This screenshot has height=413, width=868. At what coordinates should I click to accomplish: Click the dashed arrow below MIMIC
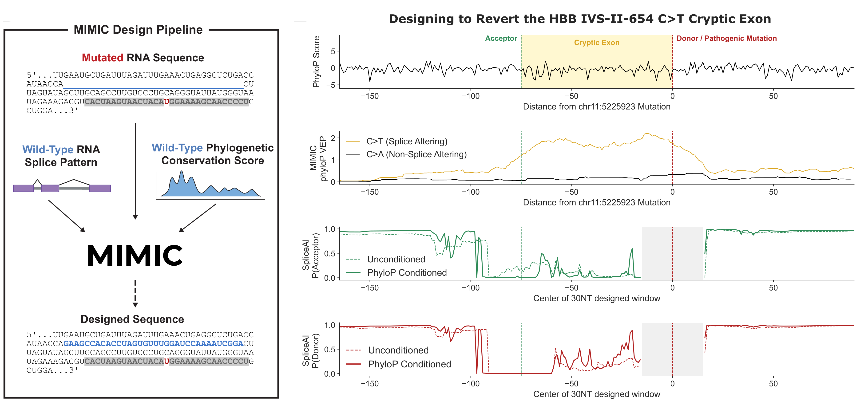click(x=135, y=293)
